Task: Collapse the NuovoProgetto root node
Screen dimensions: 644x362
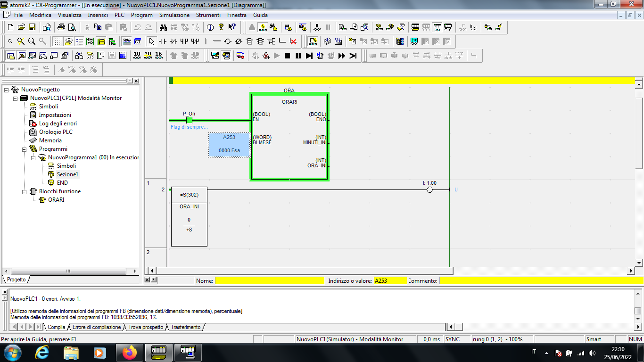Action: coord(6,90)
